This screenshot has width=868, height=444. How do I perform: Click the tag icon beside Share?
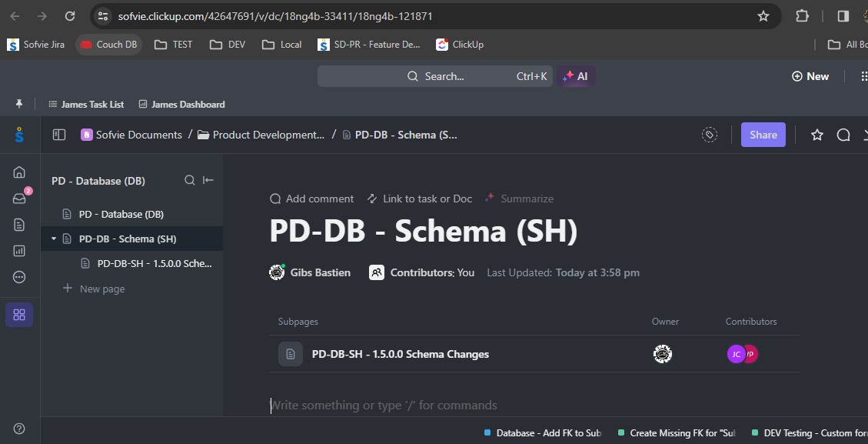click(709, 135)
